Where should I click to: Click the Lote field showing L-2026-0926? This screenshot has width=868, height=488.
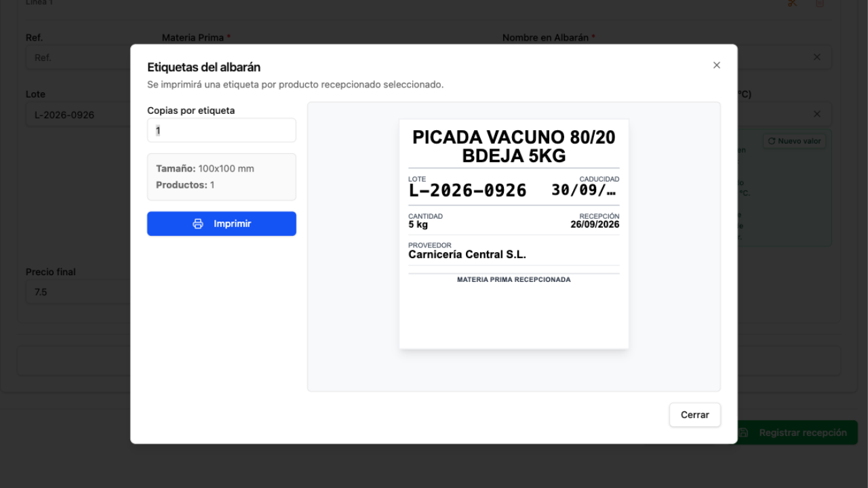(78, 115)
